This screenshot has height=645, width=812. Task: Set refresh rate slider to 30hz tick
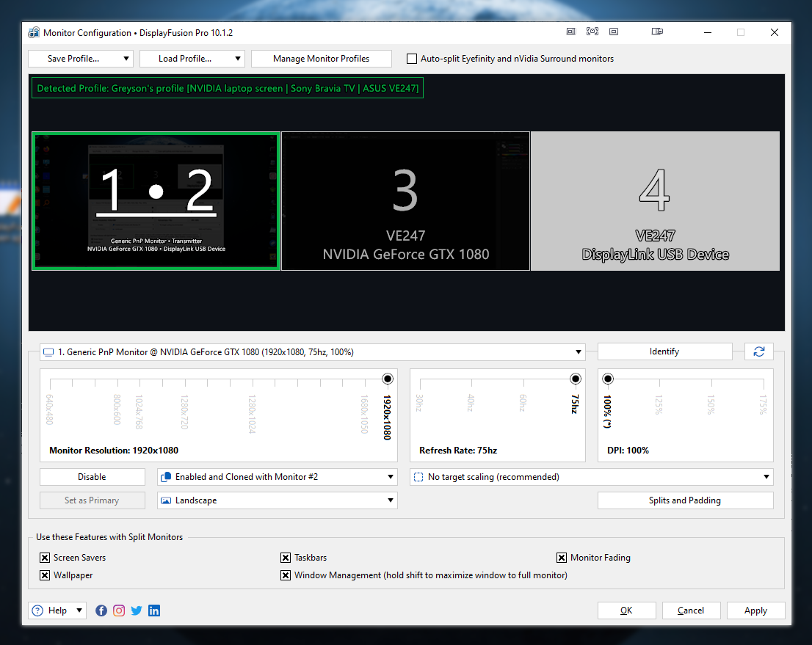pyautogui.click(x=420, y=382)
